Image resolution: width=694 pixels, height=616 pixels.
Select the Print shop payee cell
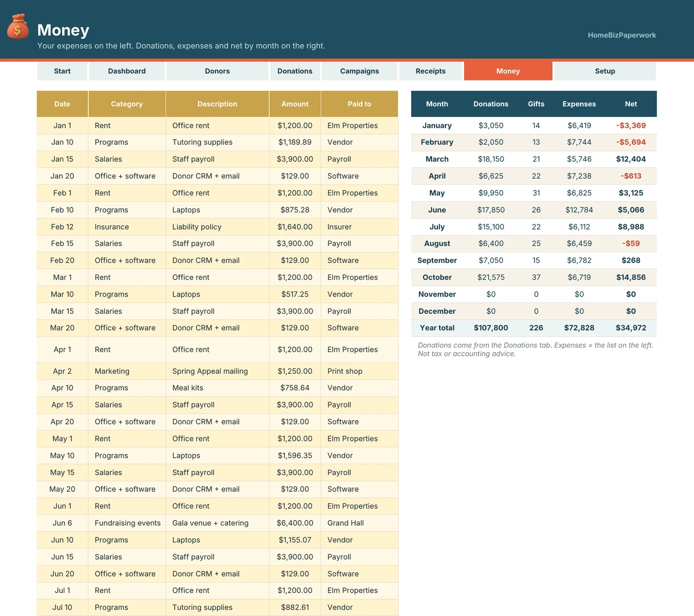[x=359, y=371]
